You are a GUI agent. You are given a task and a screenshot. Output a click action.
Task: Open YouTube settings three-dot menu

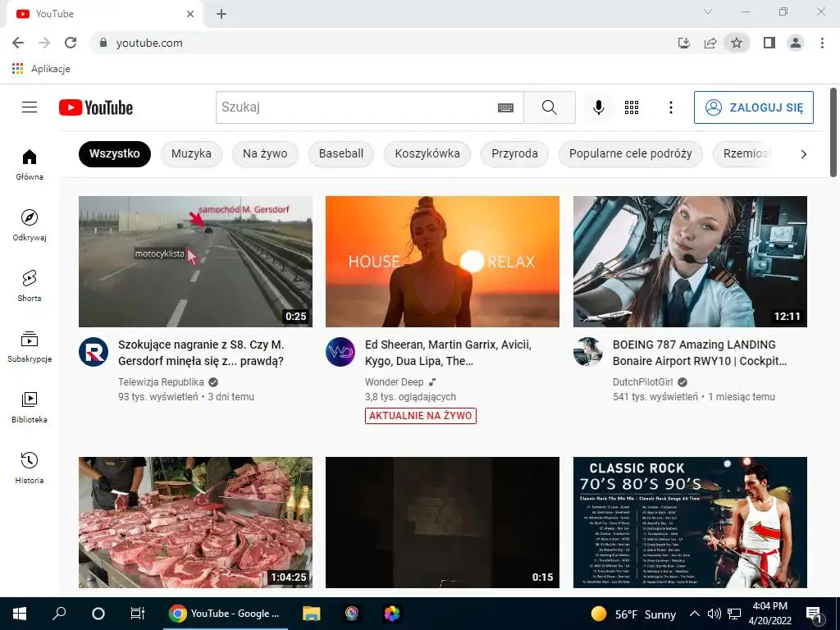(x=670, y=107)
